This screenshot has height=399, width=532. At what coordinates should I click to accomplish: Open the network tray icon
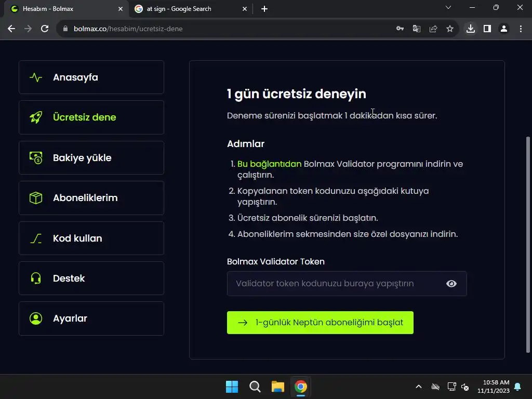(x=451, y=387)
